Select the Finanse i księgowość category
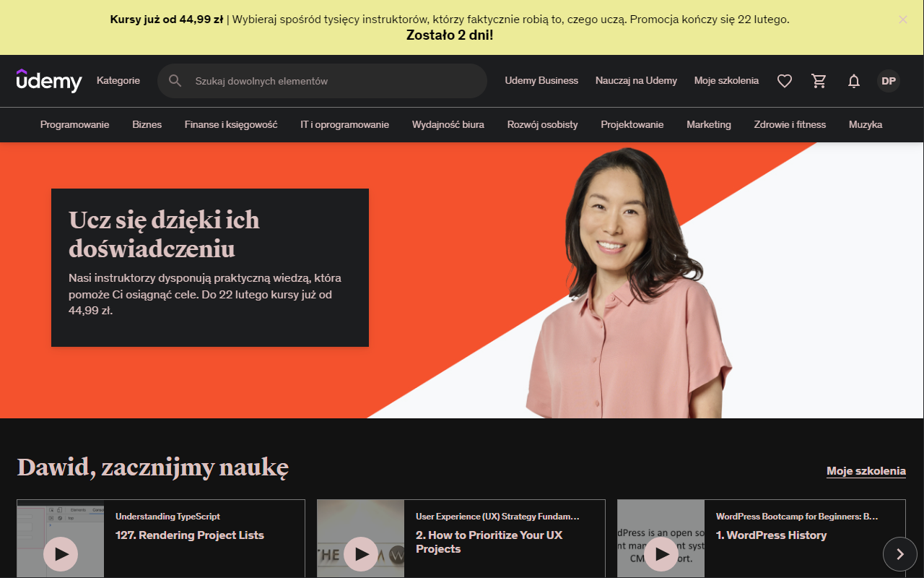This screenshot has height=578, width=924. 231,125
